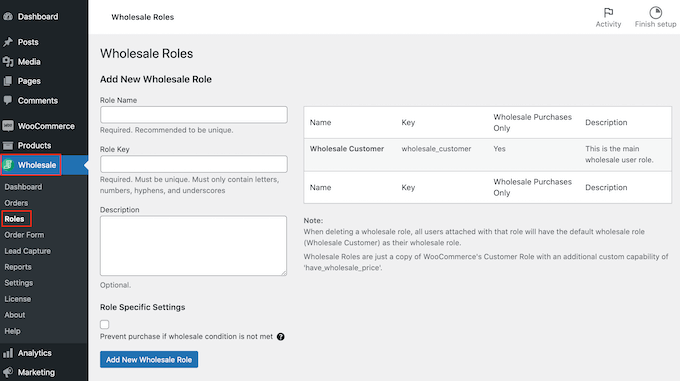Click the Comments speech bubble icon
Viewport: 680px width, 381px height.
[8, 100]
